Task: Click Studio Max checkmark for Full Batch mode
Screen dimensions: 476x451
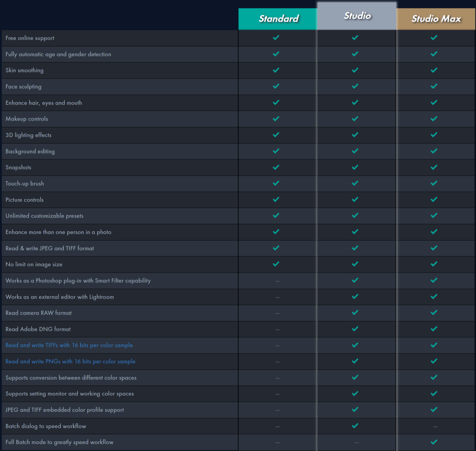Action: coord(434,442)
